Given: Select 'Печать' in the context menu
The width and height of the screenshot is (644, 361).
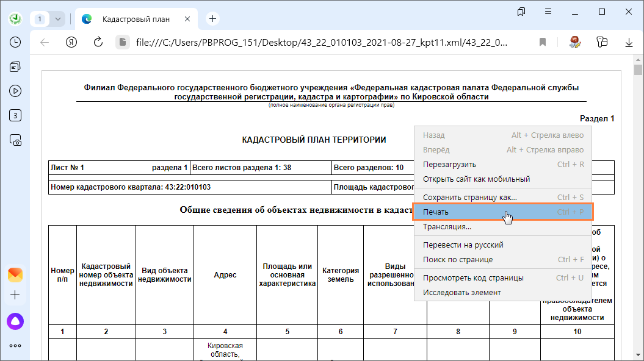Looking at the screenshot, I should pos(436,212).
